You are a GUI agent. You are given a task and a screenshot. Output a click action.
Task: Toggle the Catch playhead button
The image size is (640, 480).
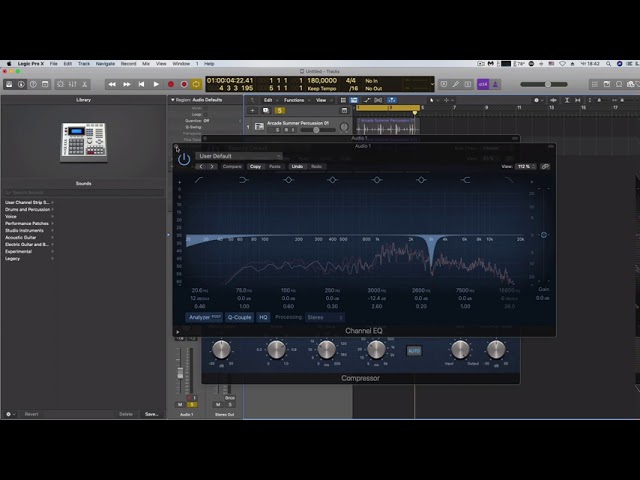[x=392, y=100]
